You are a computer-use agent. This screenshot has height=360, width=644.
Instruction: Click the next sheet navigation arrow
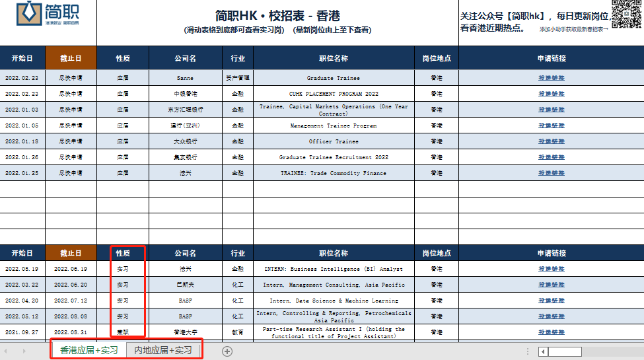24,351
